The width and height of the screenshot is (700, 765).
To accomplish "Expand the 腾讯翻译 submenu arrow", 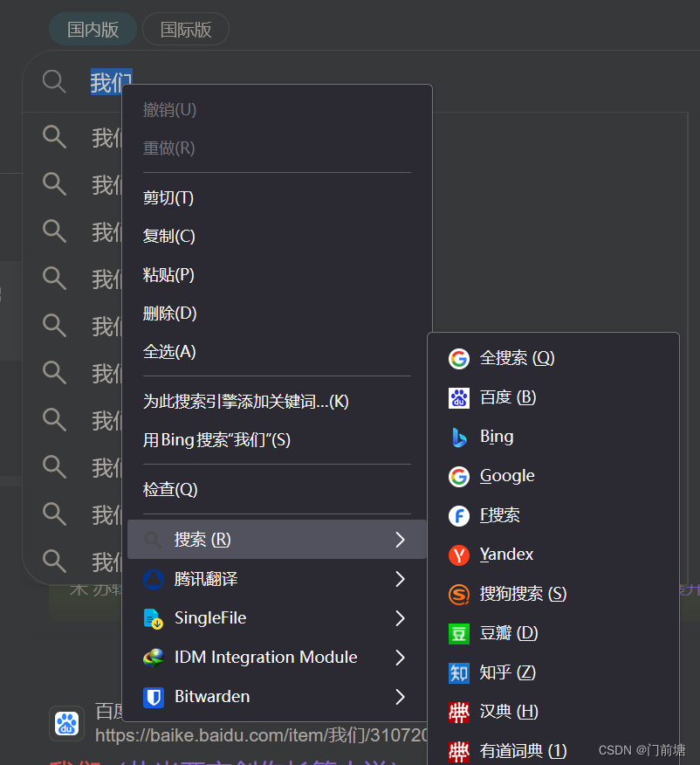I will tap(401, 579).
